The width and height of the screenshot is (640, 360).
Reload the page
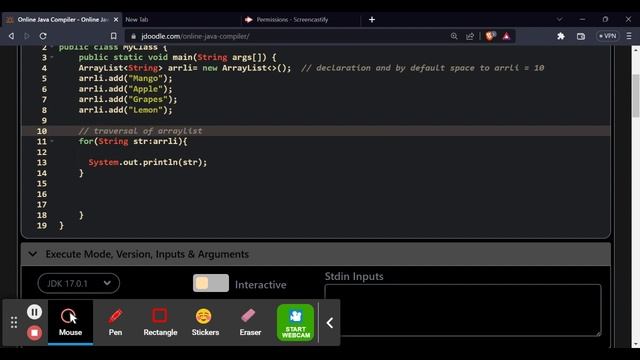click(43, 36)
